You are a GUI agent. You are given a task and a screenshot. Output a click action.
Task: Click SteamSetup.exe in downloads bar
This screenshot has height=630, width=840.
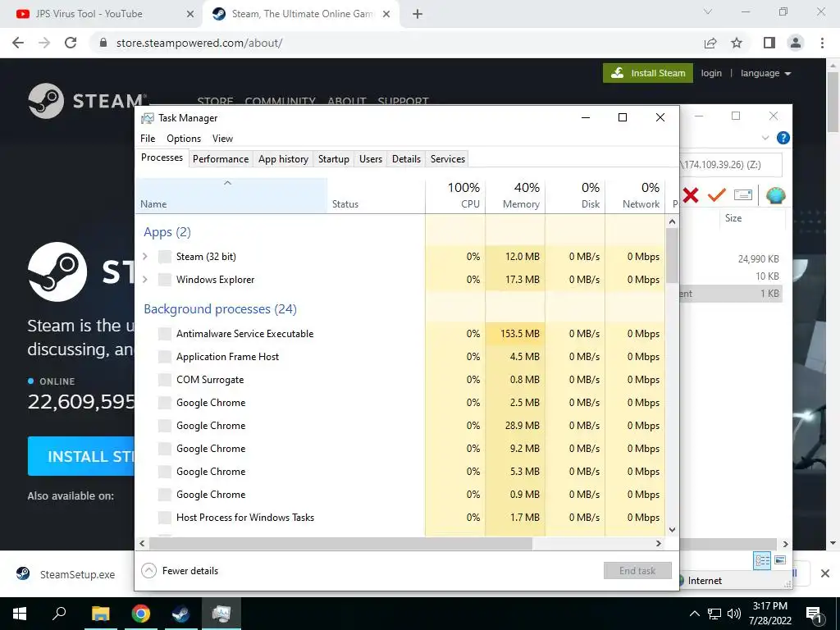[x=67, y=574]
